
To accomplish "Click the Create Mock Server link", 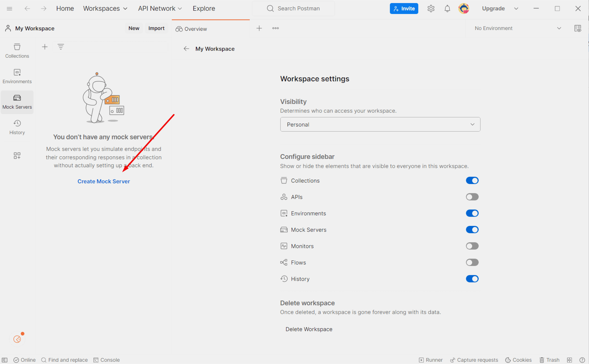I will [x=103, y=182].
